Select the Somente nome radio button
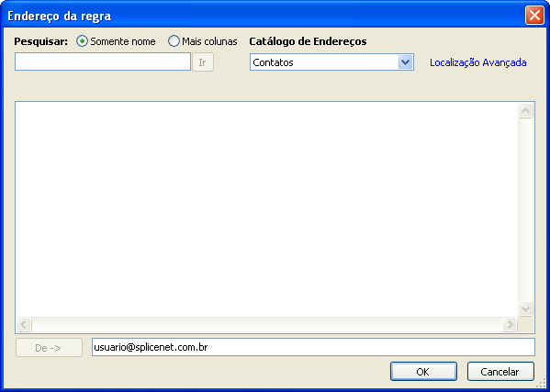Image resolution: width=550 pixels, height=392 pixels. pyautogui.click(x=82, y=41)
